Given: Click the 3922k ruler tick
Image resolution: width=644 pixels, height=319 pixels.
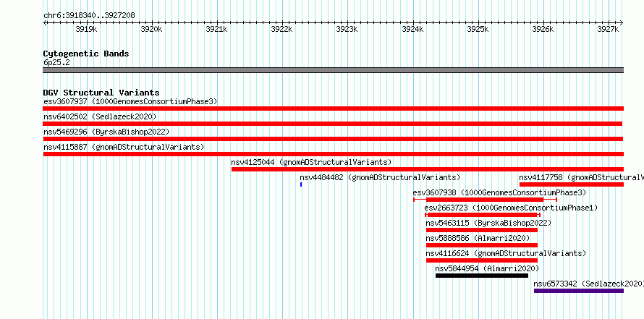Looking at the screenshot, I should click(x=282, y=29).
